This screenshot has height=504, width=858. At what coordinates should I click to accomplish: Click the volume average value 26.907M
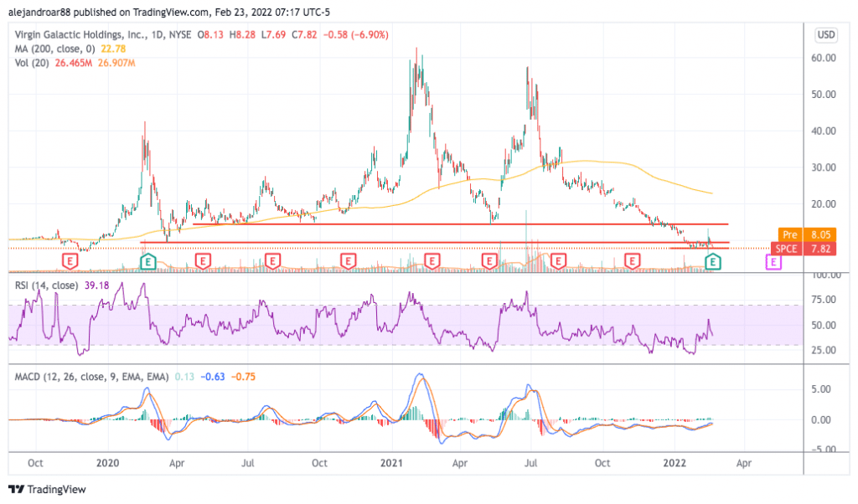[x=116, y=63]
